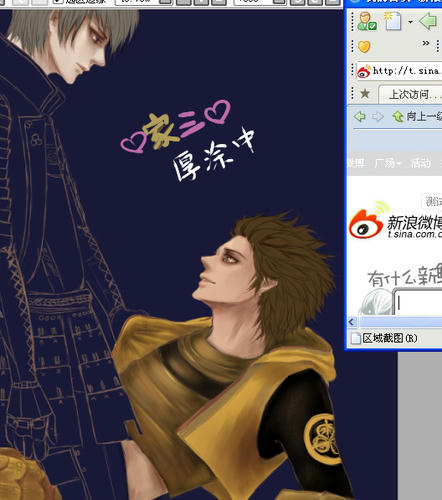This screenshot has height=500, width=442.
Task: Click the Sina Weibo site icon in the address bar
Action: pos(364,71)
